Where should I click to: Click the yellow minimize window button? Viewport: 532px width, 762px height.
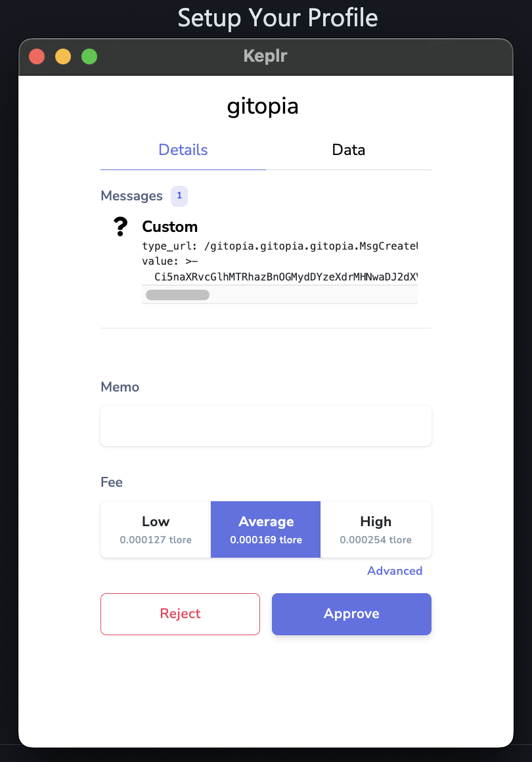tap(63, 56)
